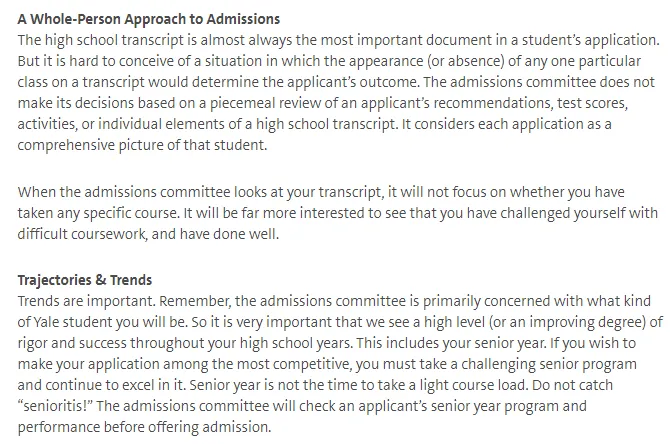Click the text 'This includes your senior year.'
The height and width of the screenshot is (444, 670).
[451, 343]
